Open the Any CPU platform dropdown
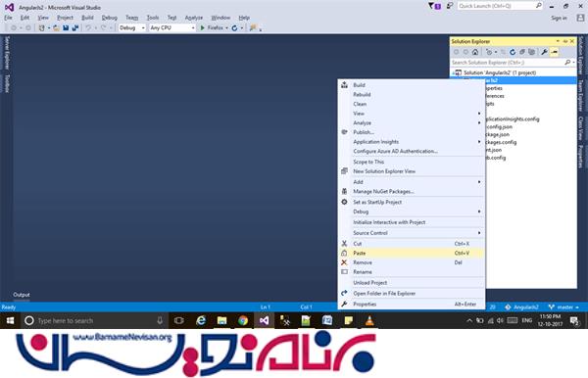The width and height of the screenshot is (588, 378). point(172,27)
